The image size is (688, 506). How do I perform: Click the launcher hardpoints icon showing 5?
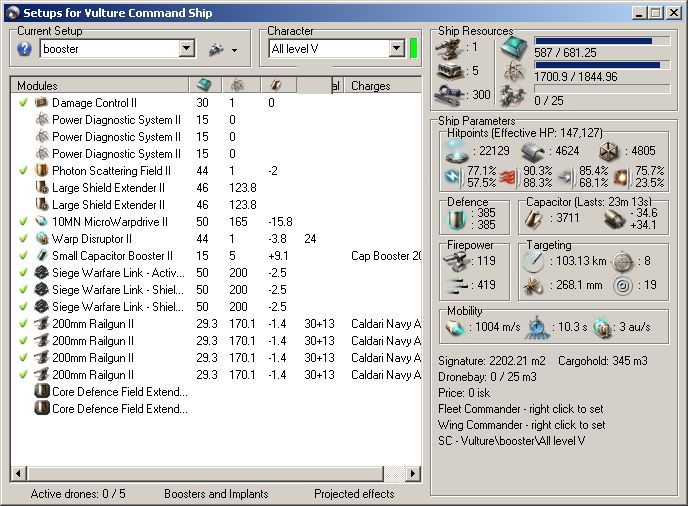coord(450,71)
